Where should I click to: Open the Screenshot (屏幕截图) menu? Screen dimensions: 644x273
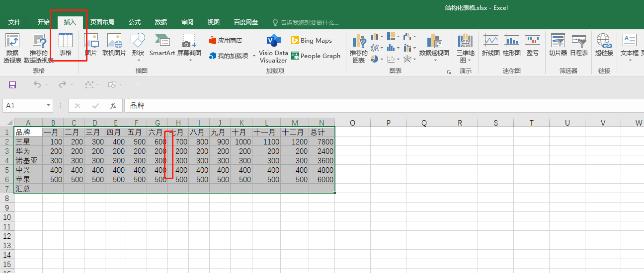[189, 48]
